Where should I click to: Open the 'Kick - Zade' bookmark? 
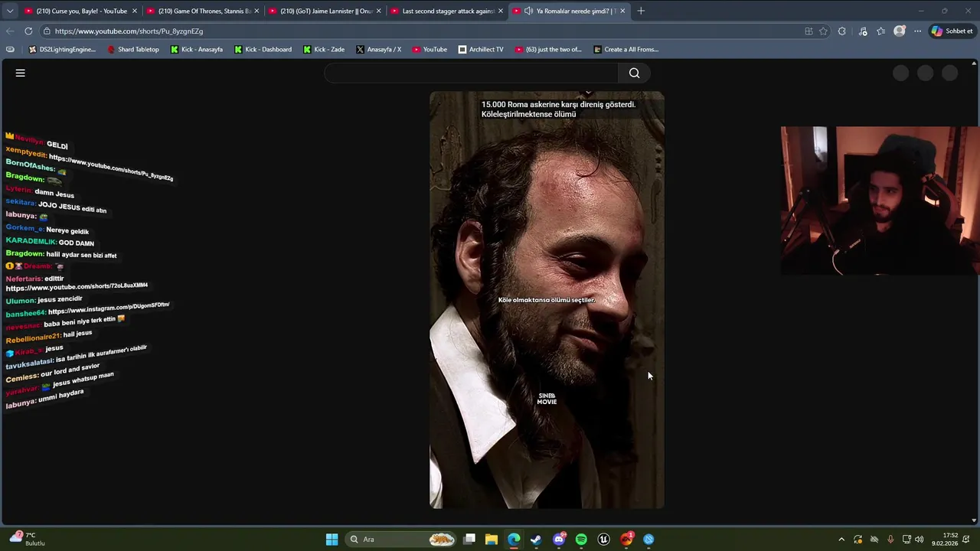[324, 50]
